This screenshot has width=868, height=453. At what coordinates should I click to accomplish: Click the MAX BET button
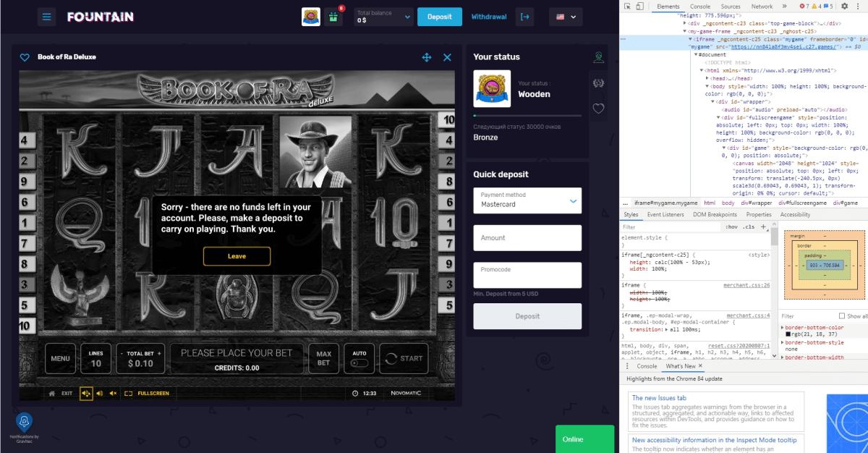(324, 358)
